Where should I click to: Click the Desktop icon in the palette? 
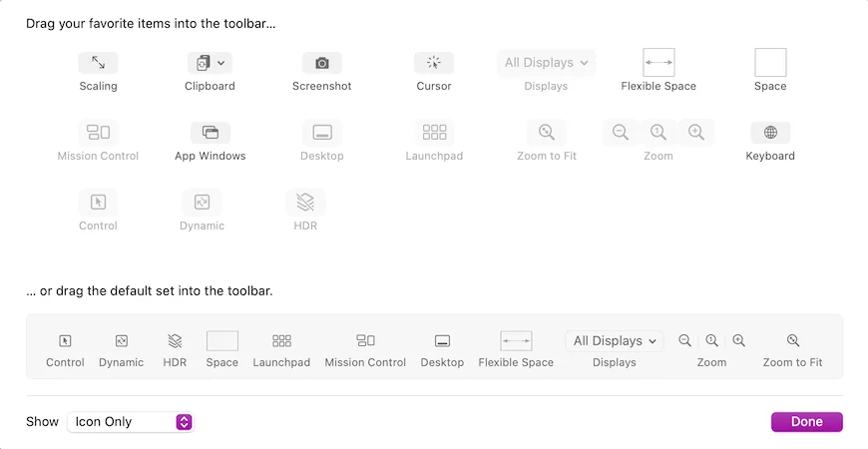(321, 133)
